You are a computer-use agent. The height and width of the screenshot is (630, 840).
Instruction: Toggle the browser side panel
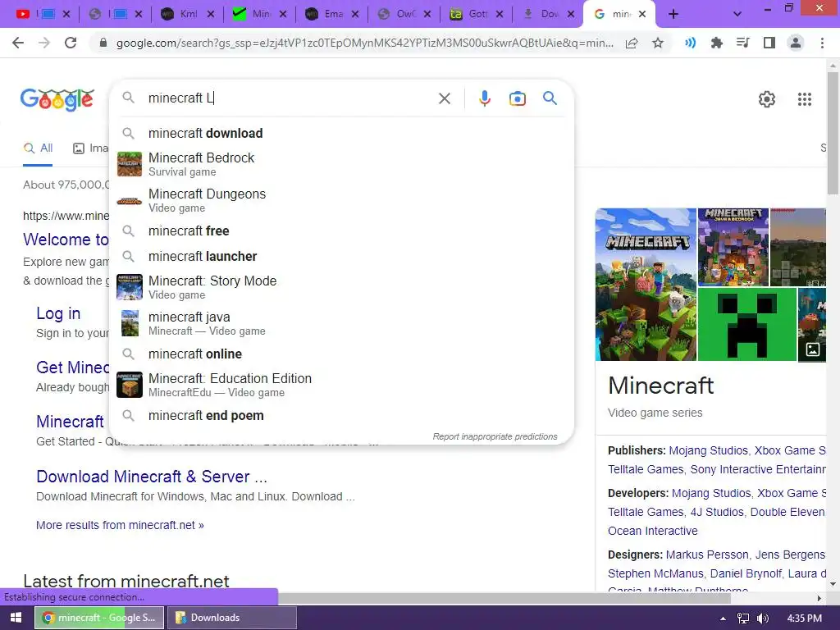tap(769, 43)
